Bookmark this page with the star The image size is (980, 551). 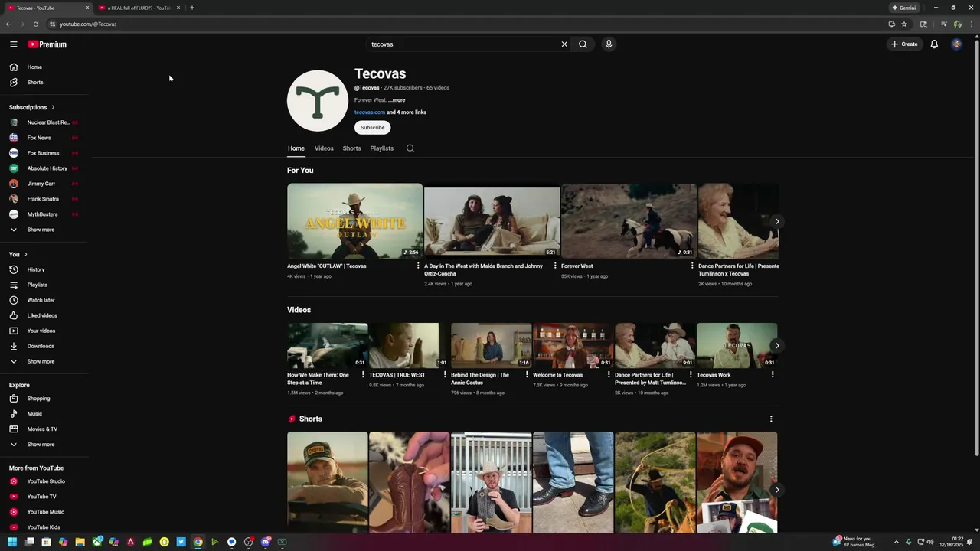pos(904,24)
